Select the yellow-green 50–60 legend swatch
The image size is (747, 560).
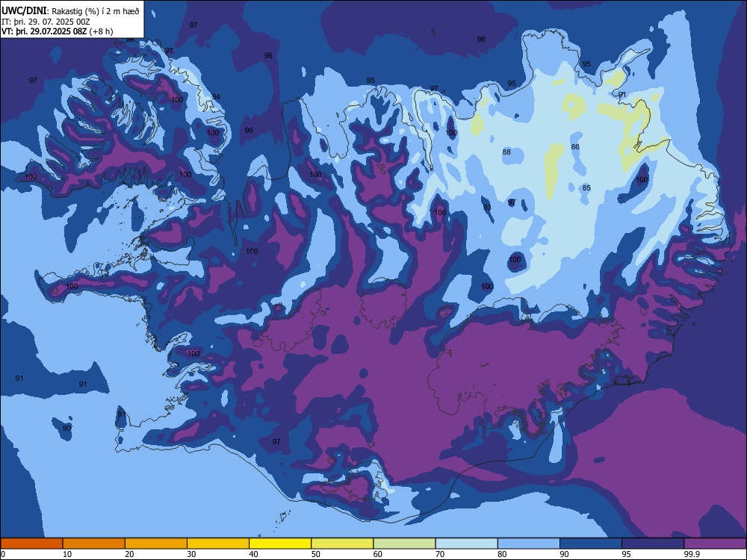click(x=342, y=544)
